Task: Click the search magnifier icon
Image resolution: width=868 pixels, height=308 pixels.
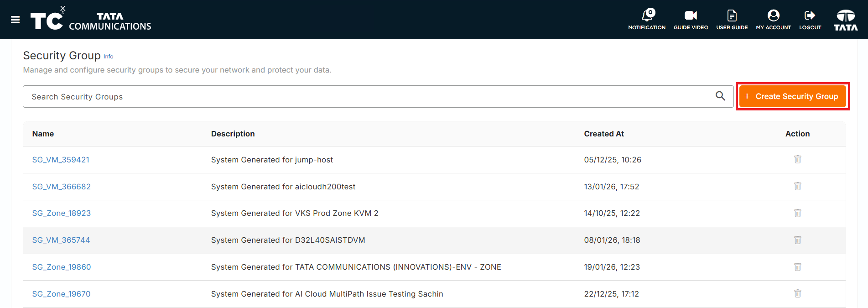Action: (720, 96)
